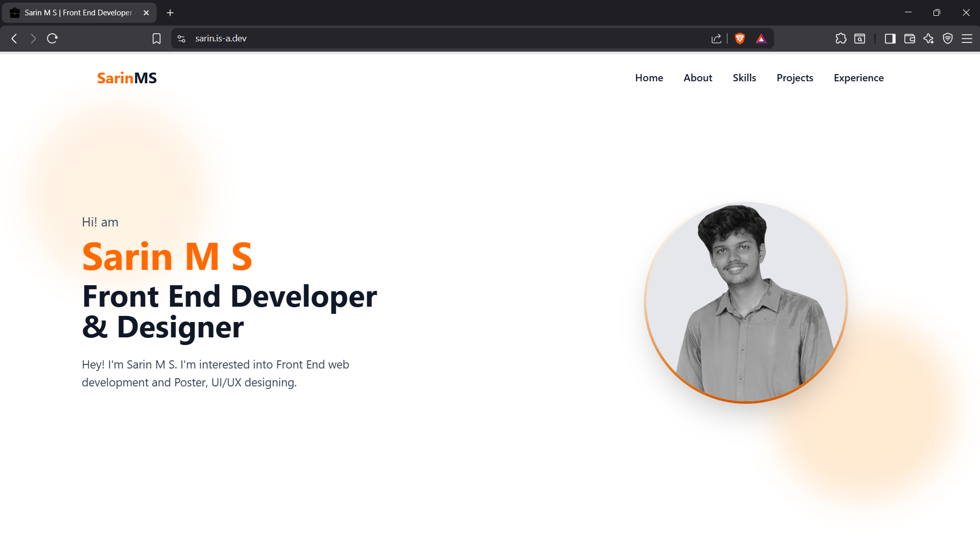Open Brave Rewards triangle icon
Screen dimensions: 980x551
pos(761,38)
